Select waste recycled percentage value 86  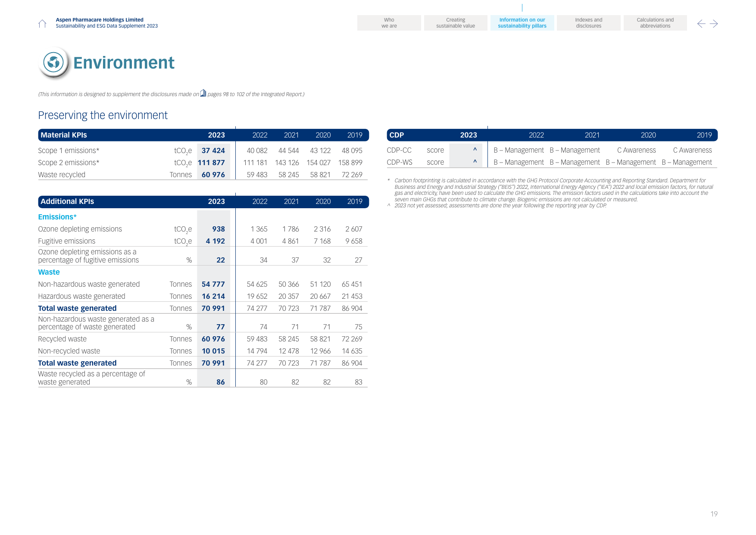coord(221,382)
